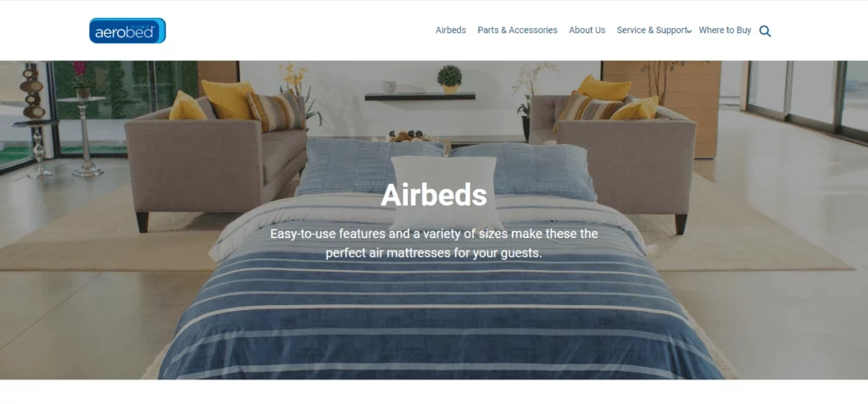Click the potted plant on the wall shelf

[449, 79]
